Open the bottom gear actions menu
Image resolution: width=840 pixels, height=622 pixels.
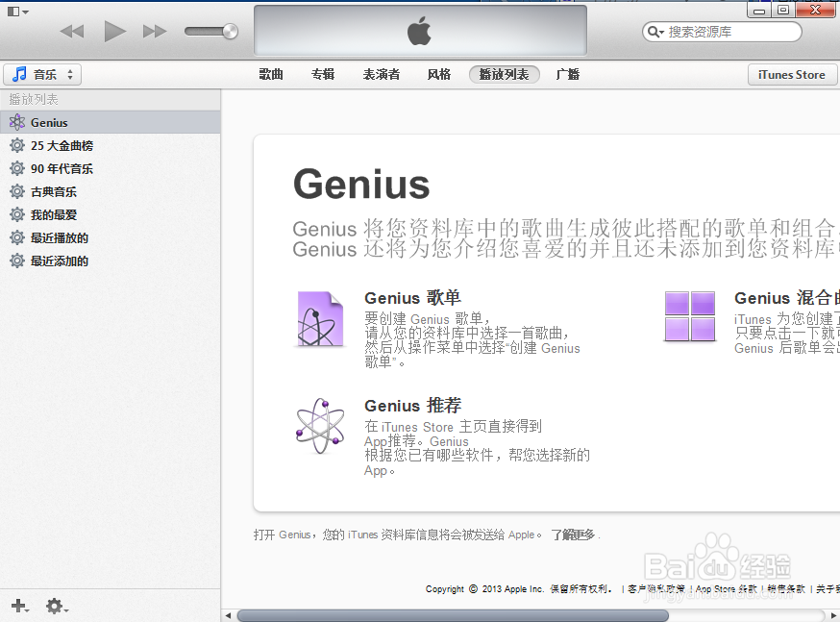coord(57,606)
